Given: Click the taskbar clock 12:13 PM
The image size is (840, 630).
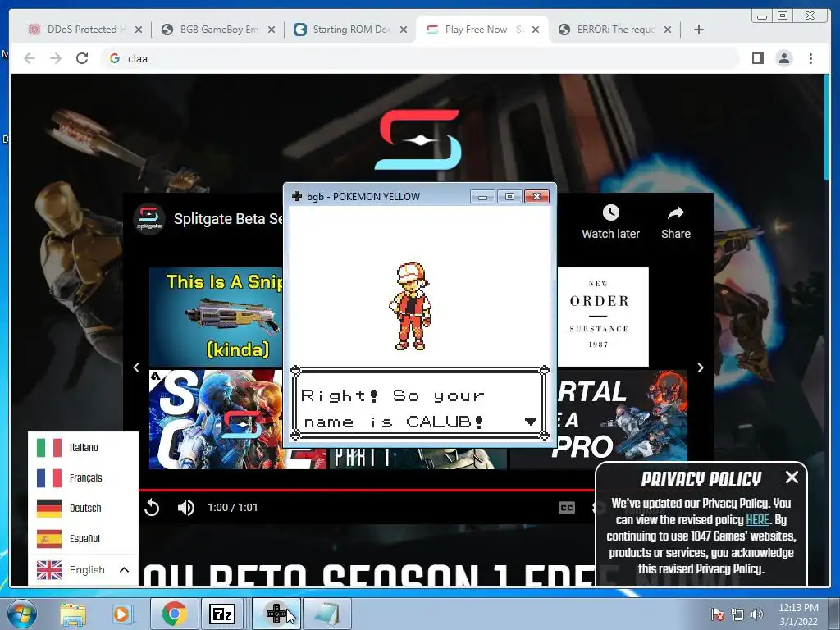Looking at the screenshot, I should coord(798,614).
